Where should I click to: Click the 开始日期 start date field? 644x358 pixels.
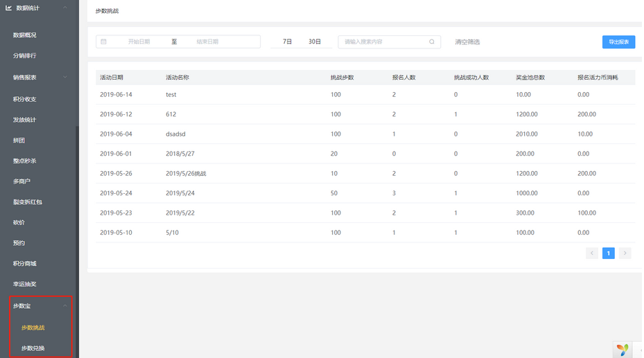tap(139, 42)
